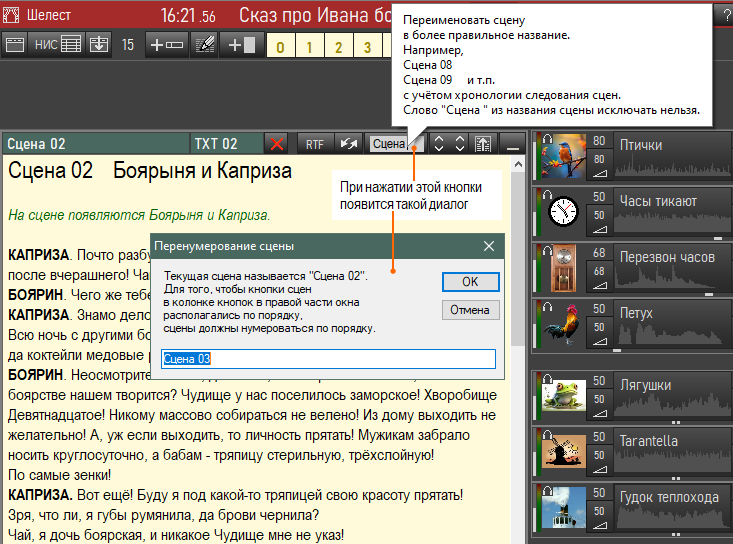
Task: Collapse the scene text panel with dash
Action: (513, 144)
